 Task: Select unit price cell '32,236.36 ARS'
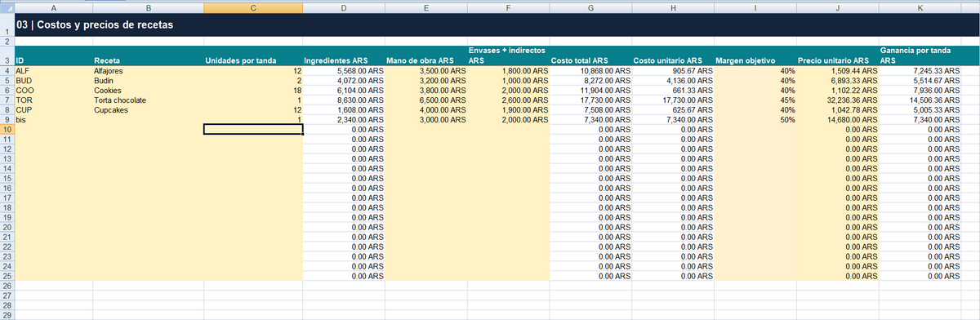839,100
